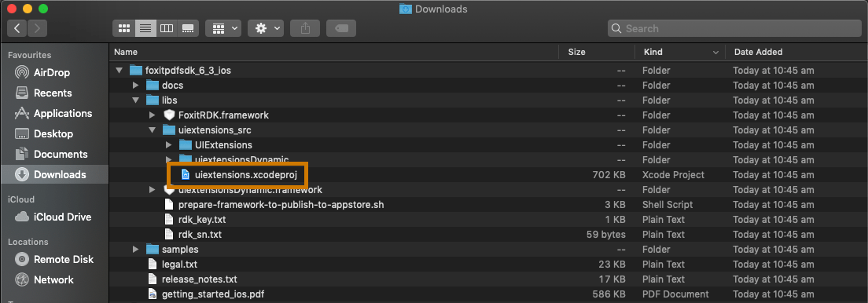868x303 pixels.
Task: Select the uiextensions_src folder icon
Action: pos(169,130)
